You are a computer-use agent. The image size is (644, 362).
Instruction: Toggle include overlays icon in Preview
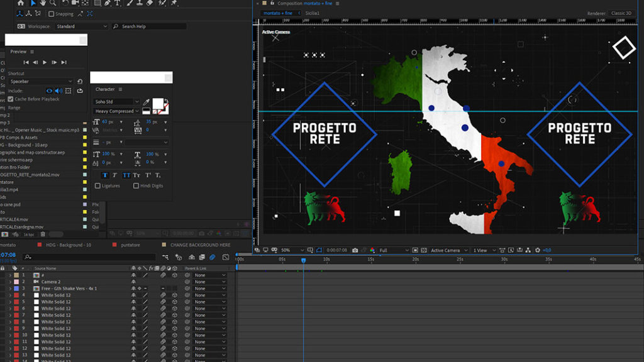[x=68, y=90]
